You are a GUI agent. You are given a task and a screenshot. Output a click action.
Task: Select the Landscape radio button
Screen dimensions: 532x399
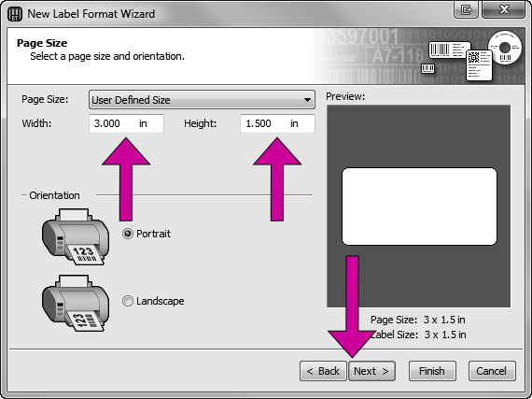(x=128, y=301)
